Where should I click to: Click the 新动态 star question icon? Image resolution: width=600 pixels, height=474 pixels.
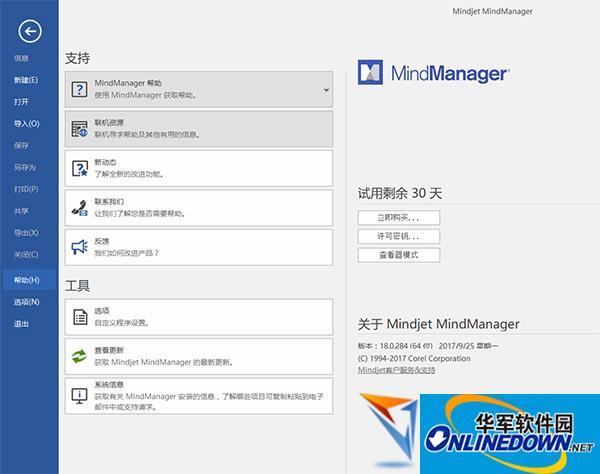pos(80,168)
